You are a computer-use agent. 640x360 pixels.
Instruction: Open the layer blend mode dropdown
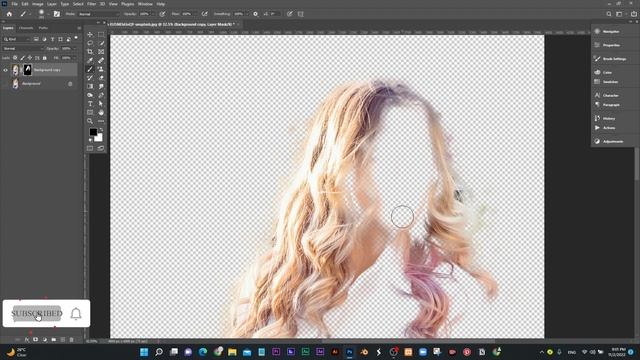tap(22, 49)
